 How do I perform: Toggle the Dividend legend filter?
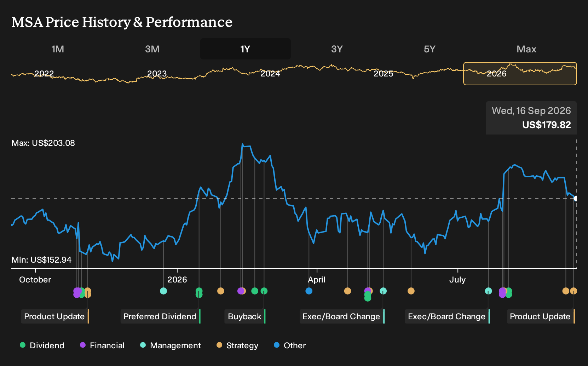(42, 345)
